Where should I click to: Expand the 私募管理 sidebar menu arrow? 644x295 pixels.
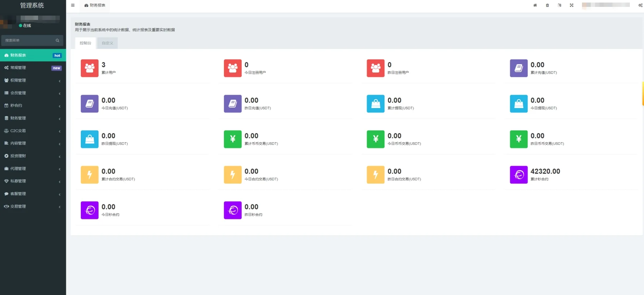pyautogui.click(x=59, y=181)
